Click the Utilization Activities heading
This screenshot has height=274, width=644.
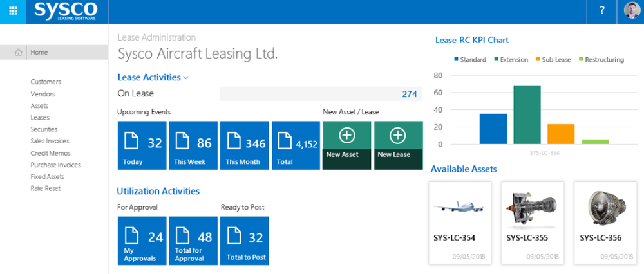[158, 191]
